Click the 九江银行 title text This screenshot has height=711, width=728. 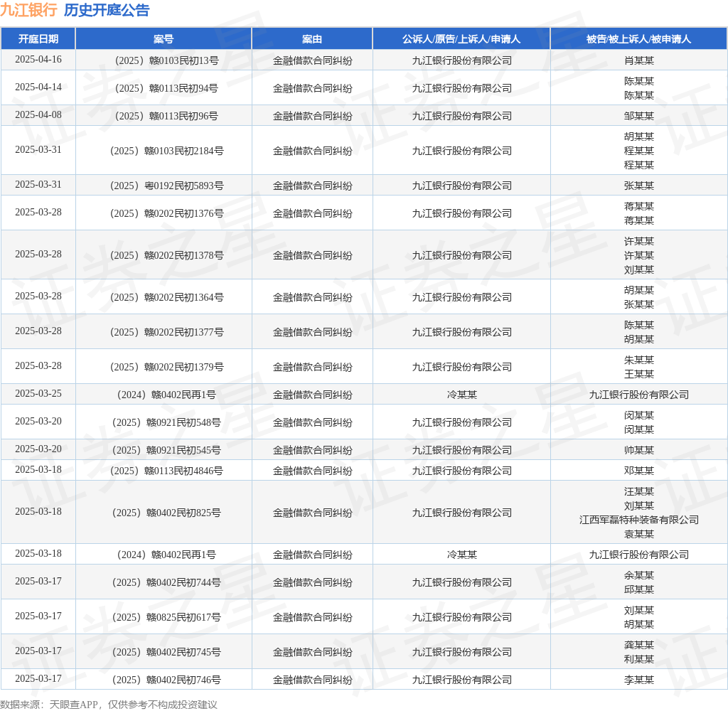[28, 10]
